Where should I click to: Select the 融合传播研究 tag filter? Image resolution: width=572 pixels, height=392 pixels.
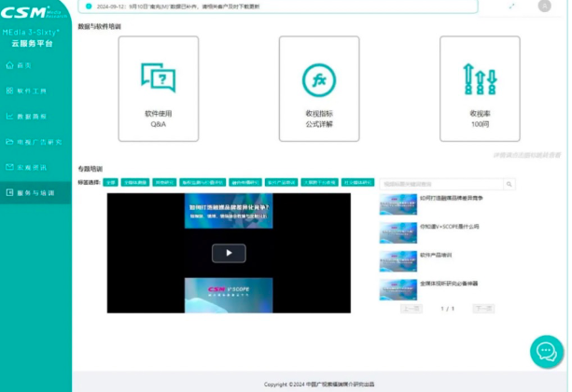(x=245, y=183)
